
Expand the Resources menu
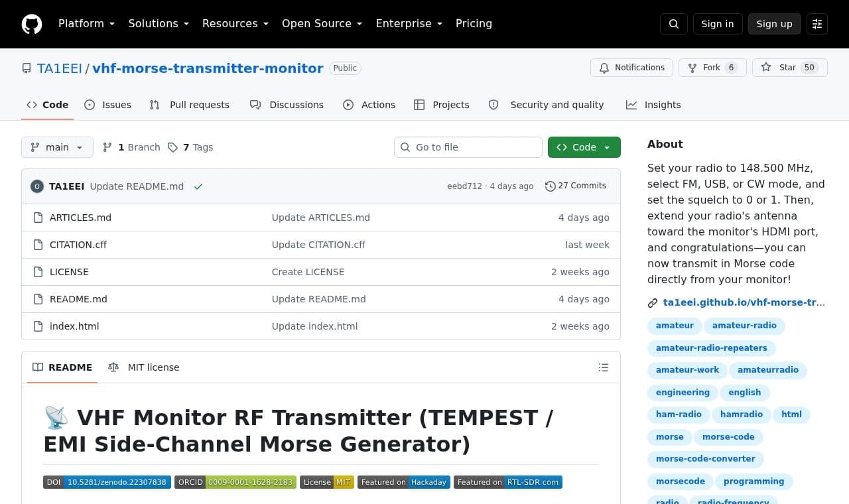tap(235, 24)
